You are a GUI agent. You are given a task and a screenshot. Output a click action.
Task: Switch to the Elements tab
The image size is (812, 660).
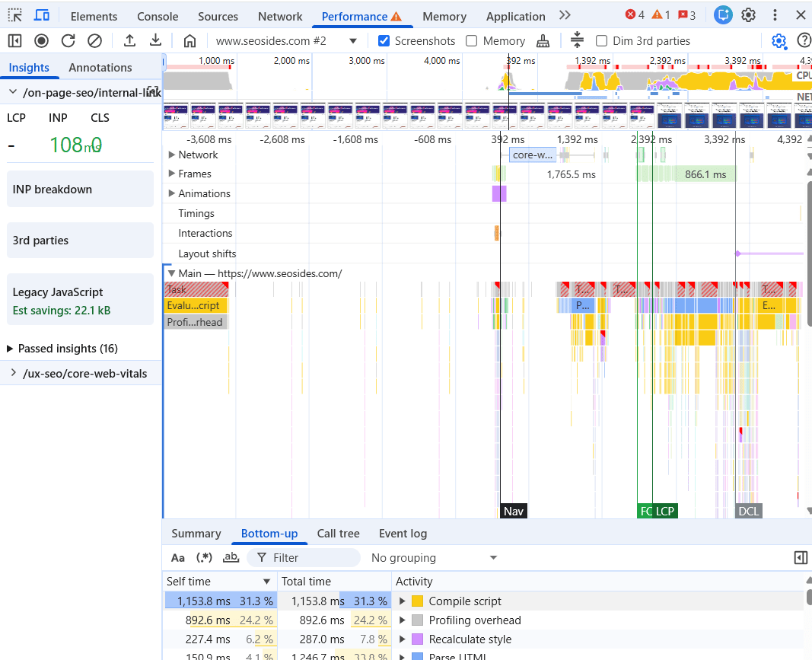94,17
